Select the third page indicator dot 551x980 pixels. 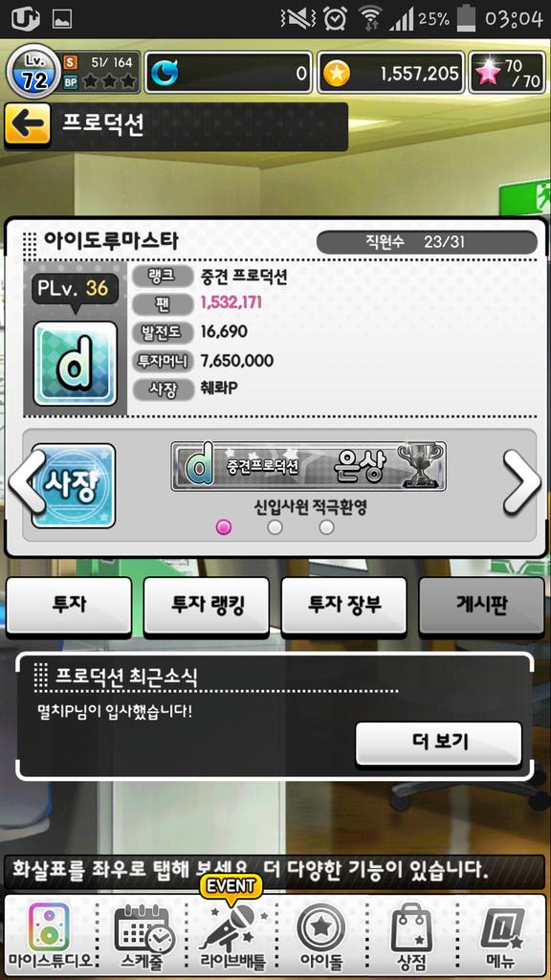coord(326,527)
